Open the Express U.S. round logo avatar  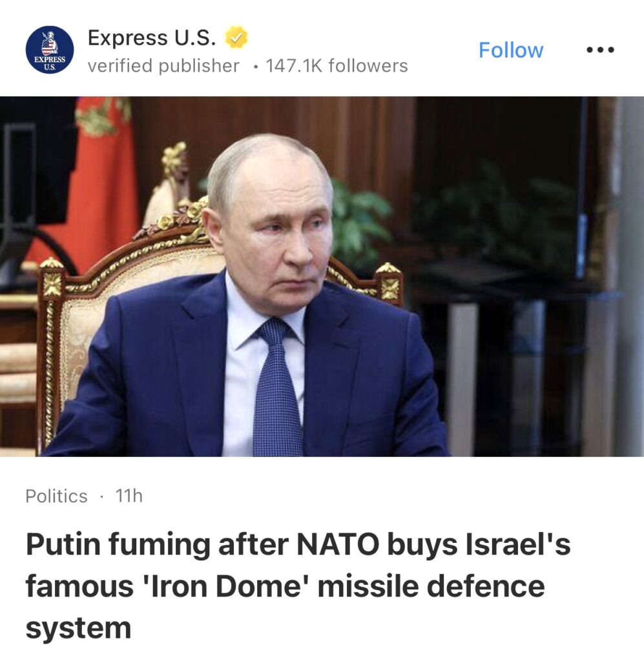[49, 50]
